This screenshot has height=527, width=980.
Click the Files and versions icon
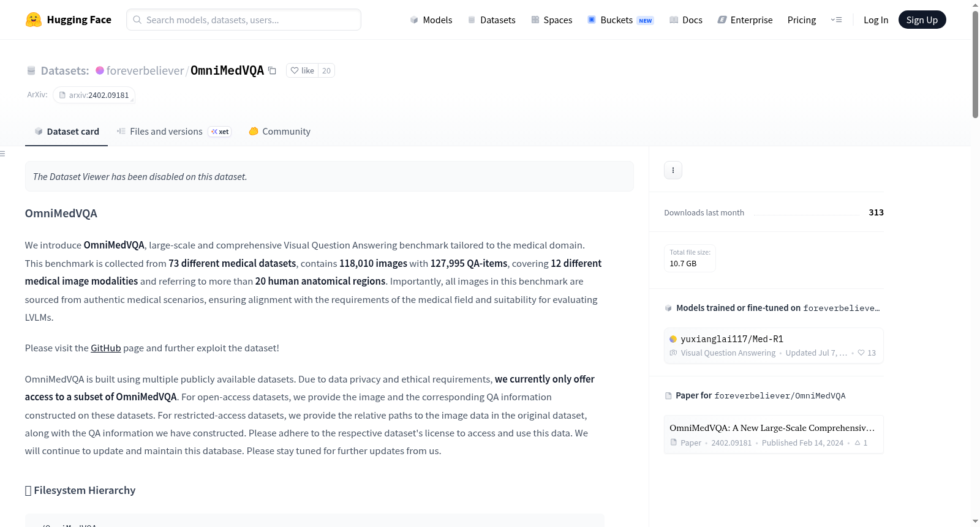coord(121,131)
